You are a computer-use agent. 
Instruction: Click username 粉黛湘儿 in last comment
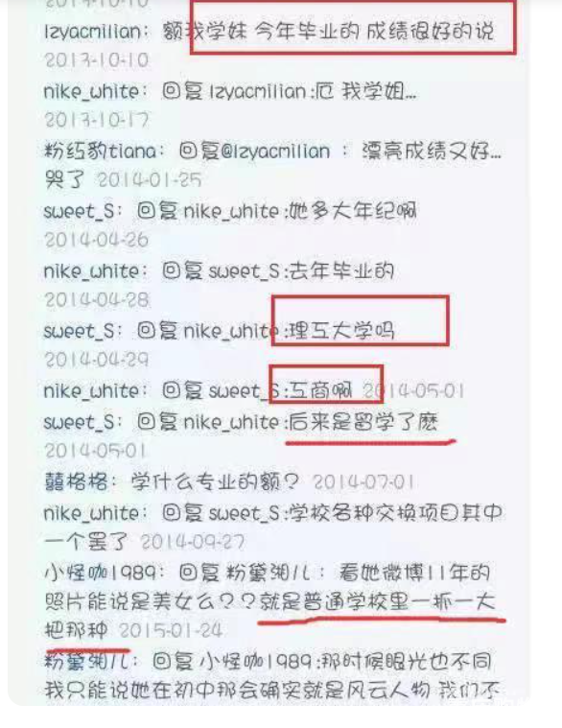[x=86, y=661]
